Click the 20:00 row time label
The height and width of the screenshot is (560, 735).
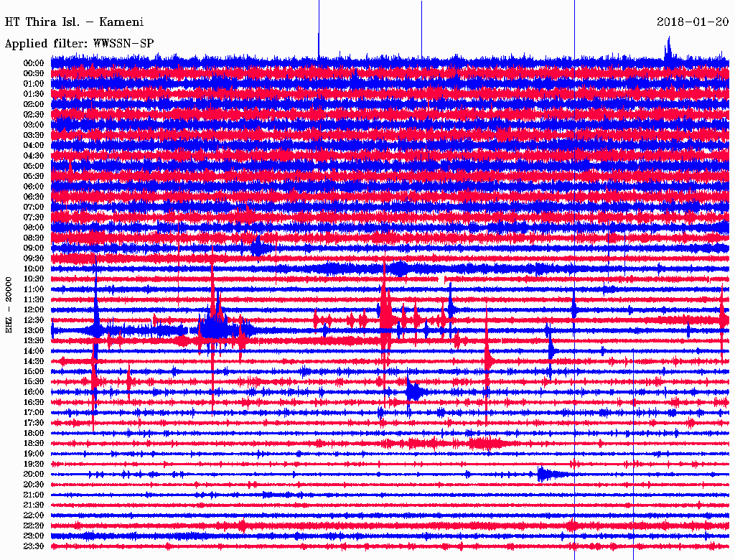click(34, 474)
